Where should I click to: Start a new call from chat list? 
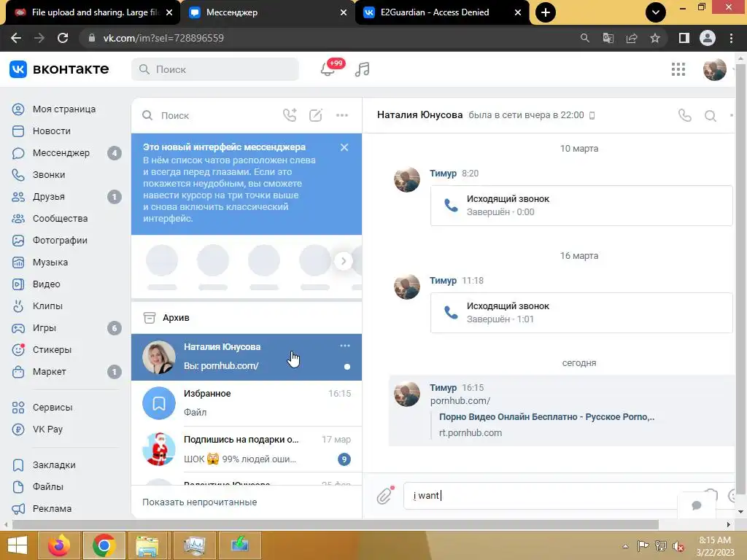click(x=290, y=115)
